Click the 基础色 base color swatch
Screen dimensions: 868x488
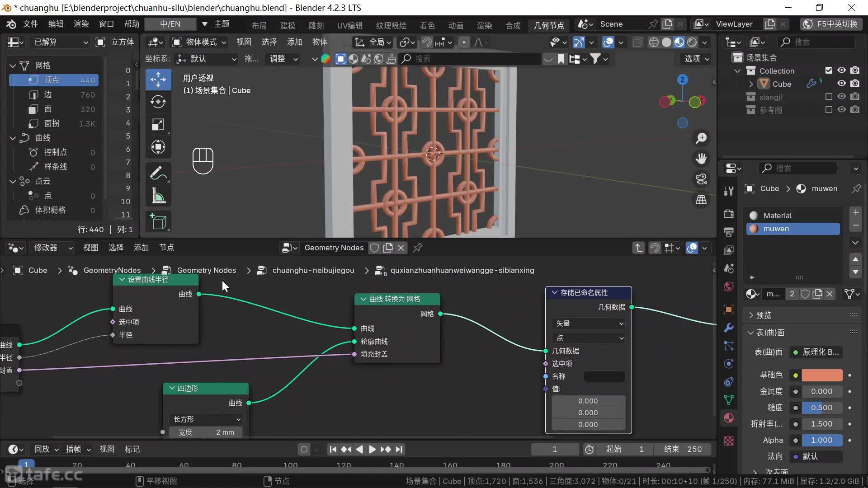point(822,375)
